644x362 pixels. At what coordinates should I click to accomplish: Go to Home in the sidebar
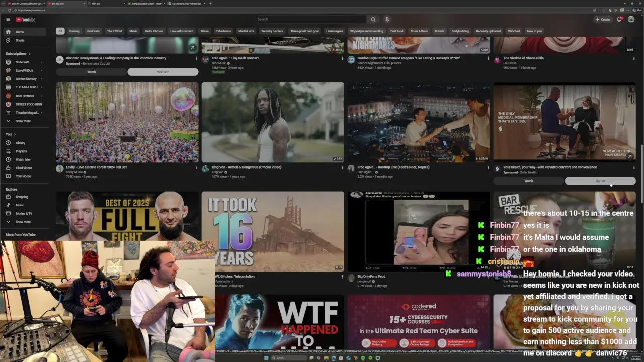pos(25,32)
